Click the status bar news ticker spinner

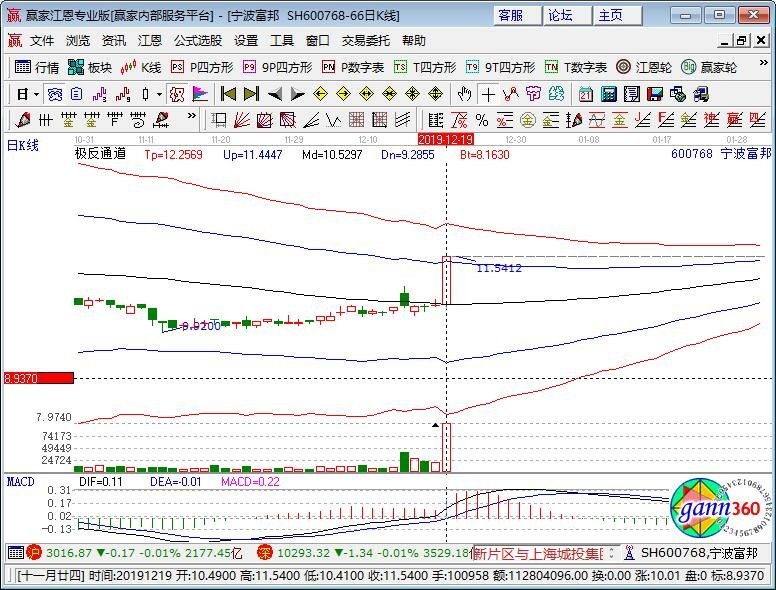[x=612, y=552]
